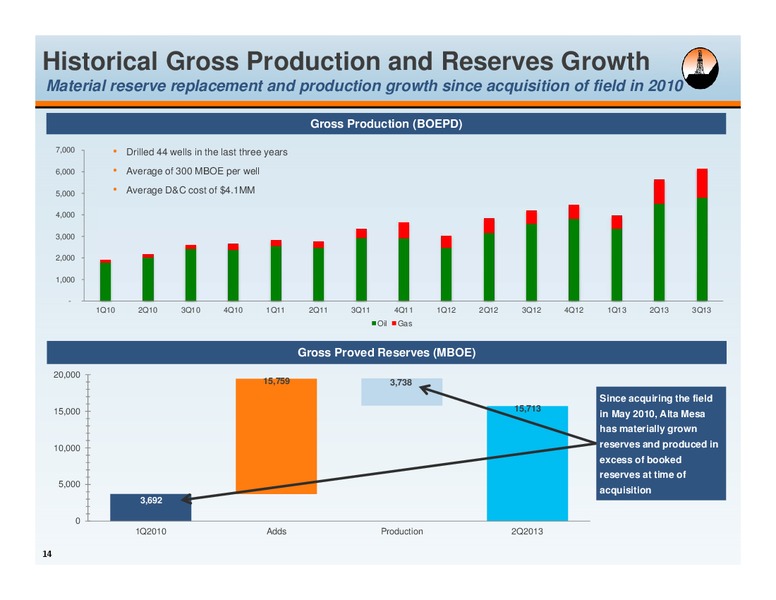
Task: Click the '3,692' data label
Action: point(151,500)
